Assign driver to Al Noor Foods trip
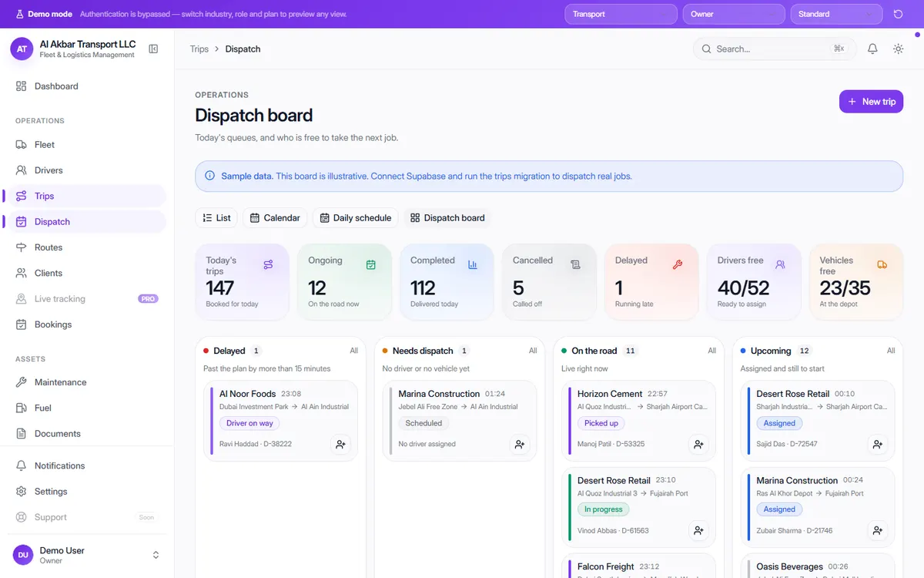The height and width of the screenshot is (578, 924). [340, 445]
